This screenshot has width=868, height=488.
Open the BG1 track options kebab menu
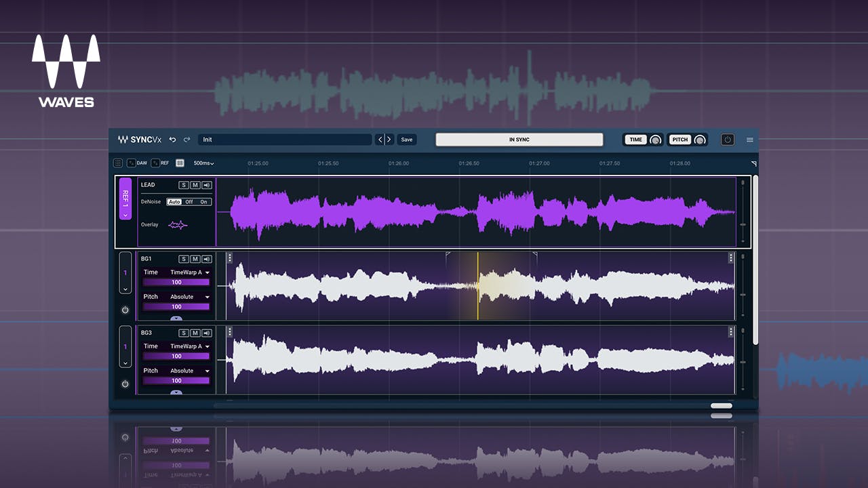coord(230,257)
